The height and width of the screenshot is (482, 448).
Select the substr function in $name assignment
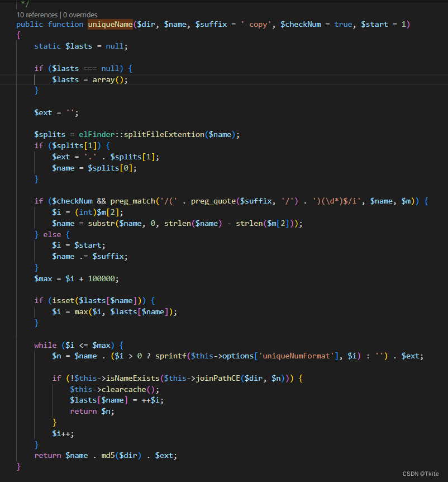tap(102, 223)
